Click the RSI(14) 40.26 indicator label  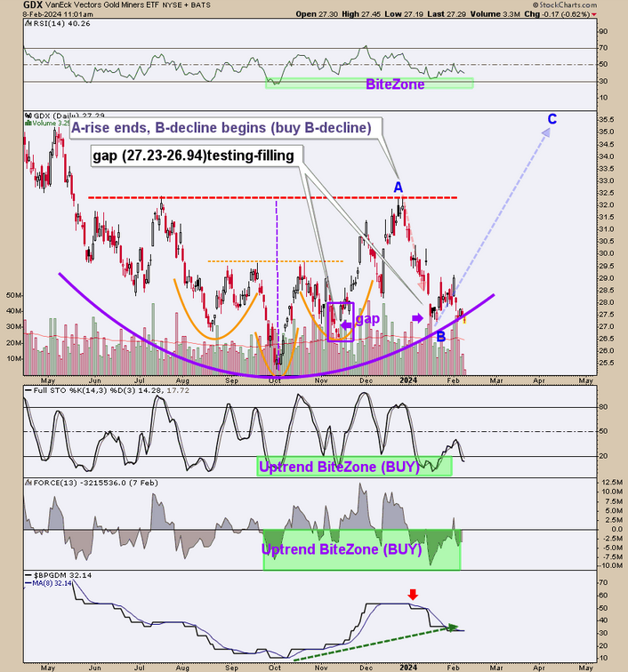pyautogui.click(x=58, y=24)
